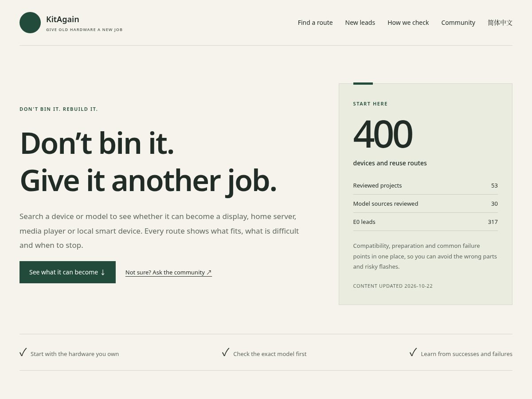Click the value 30 for Model sources

click(x=494, y=203)
